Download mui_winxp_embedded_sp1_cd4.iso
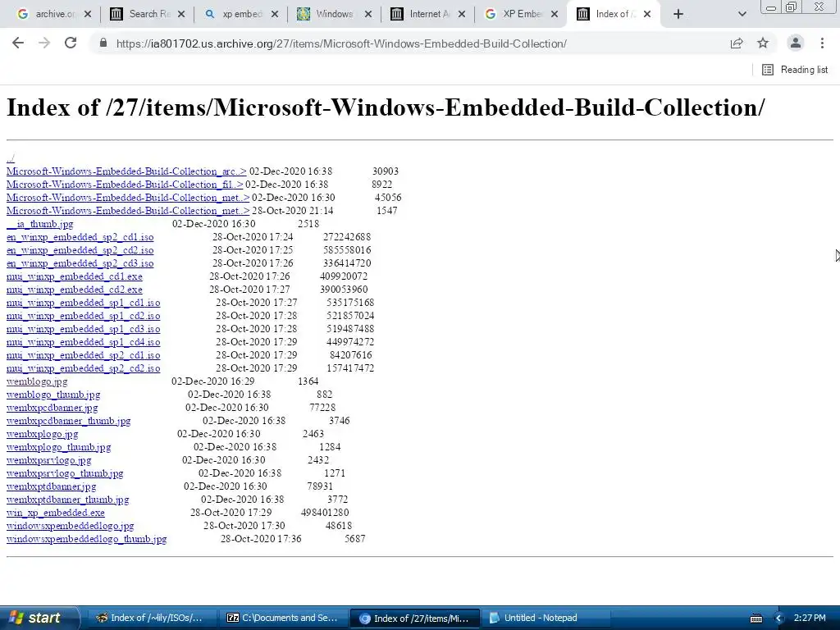 pyautogui.click(x=83, y=342)
